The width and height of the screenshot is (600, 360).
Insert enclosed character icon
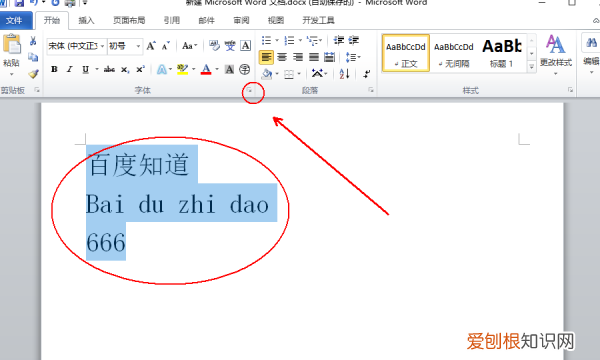tap(245, 69)
